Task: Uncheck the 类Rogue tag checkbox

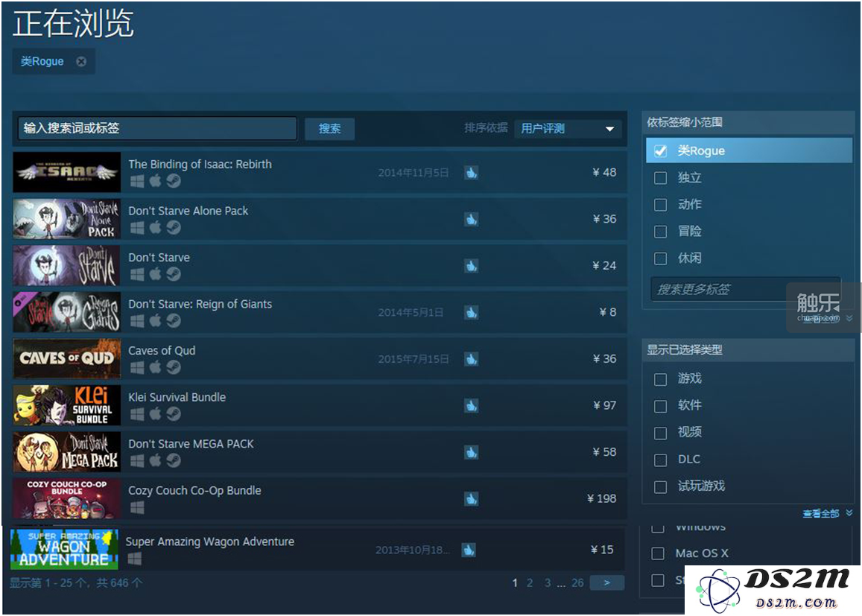Action: 660,150
